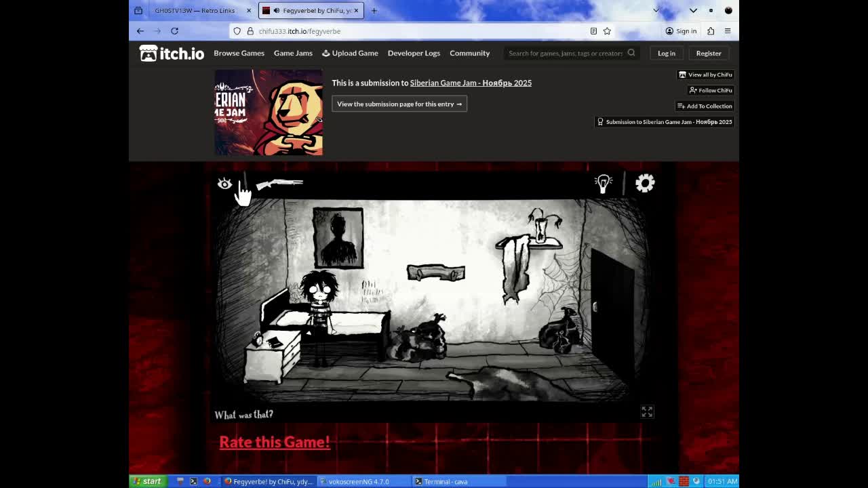Viewport: 868px width, 488px height.
Task: Select the eye look tool in game
Action: pyautogui.click(x=224, y=184)
